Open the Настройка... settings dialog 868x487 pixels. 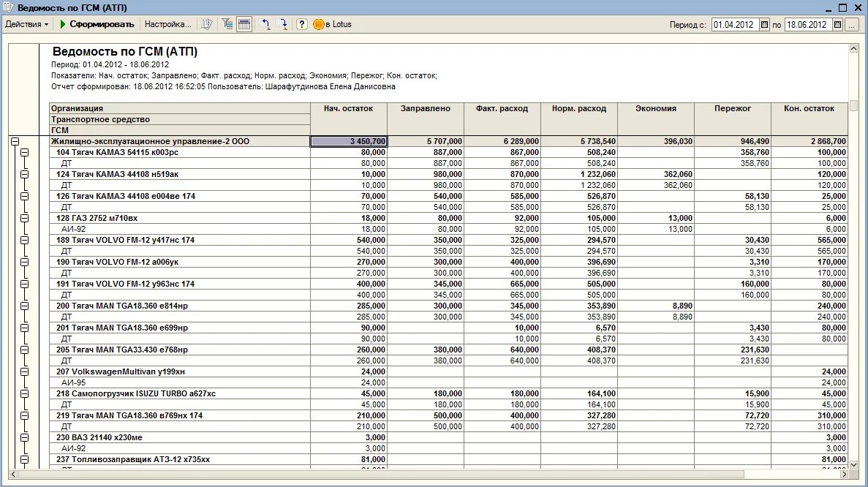(167, 24)
